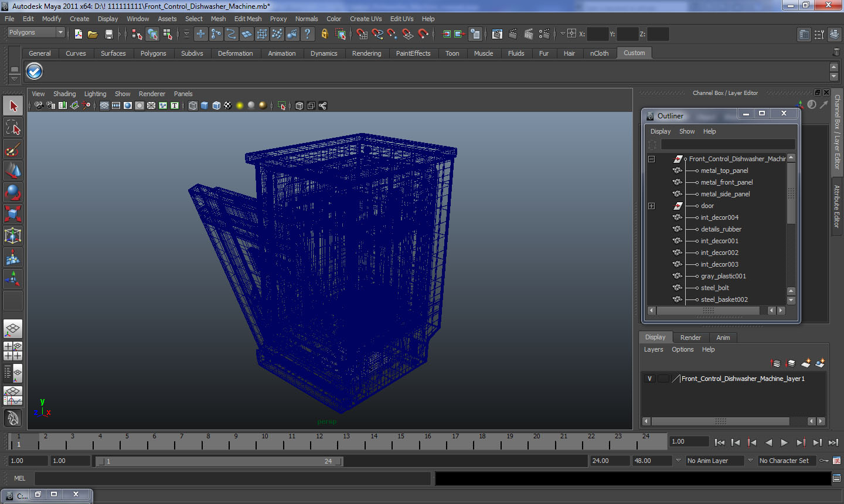Image resolution: width=844 pixels, height=504 pixels.
Task: Click the Save Scene disk icon
Action: click(x=108, y=34)
